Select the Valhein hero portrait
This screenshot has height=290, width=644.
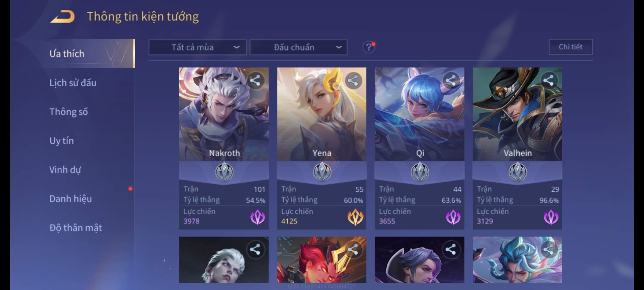517,114
